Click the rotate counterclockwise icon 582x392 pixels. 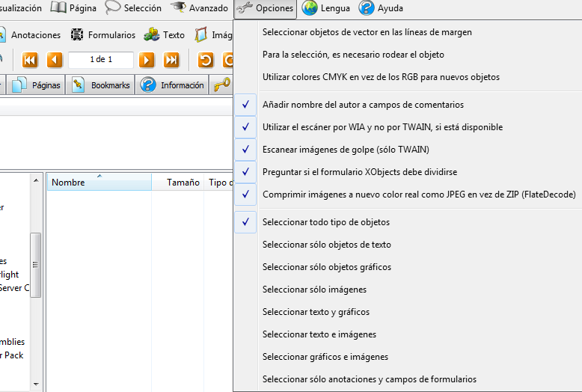coord(205,60)
